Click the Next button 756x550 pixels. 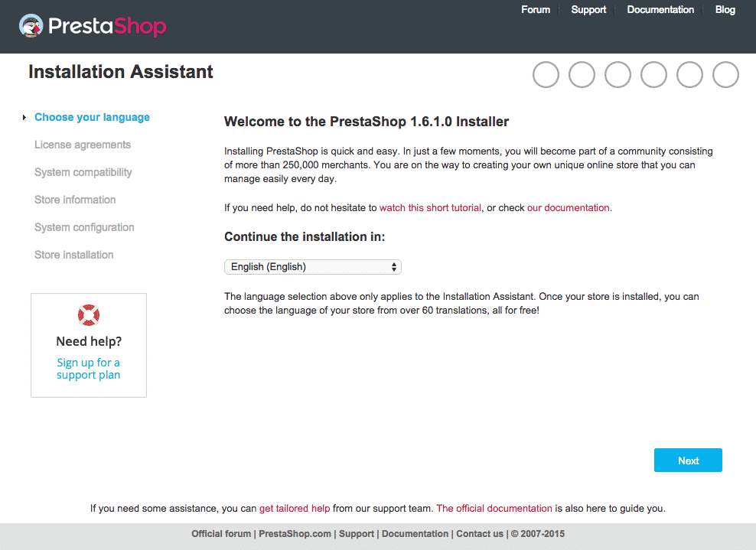(687, 460)
